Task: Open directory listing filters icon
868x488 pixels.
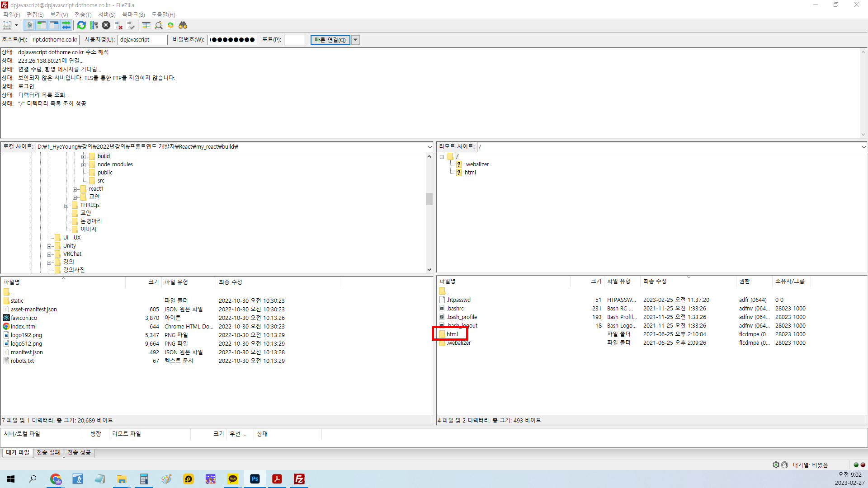Action: [x=146, y=25]
